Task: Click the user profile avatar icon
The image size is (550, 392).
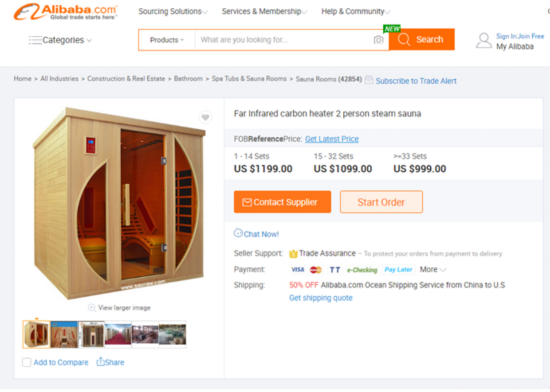Action: pos(484,41)
